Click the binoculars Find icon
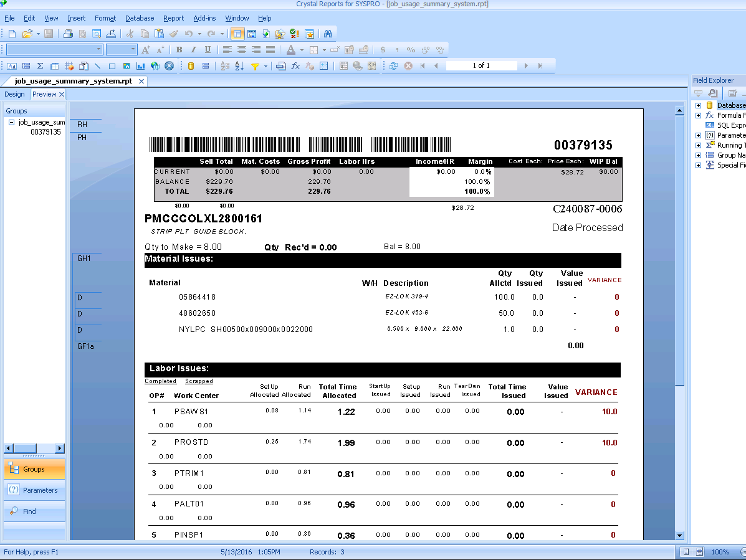The image size is (746, 560). tap(328, 34)
